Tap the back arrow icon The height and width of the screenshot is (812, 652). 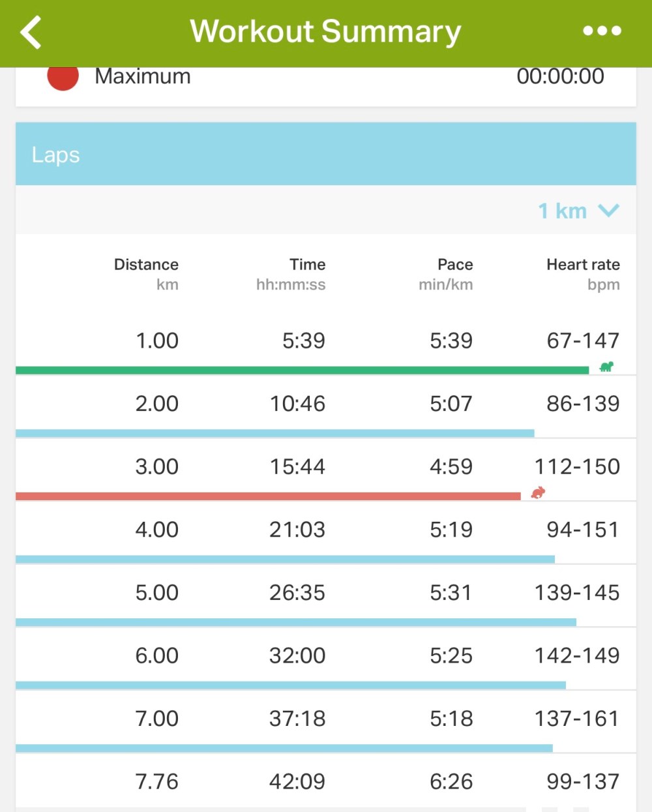(x=31, y=32)
